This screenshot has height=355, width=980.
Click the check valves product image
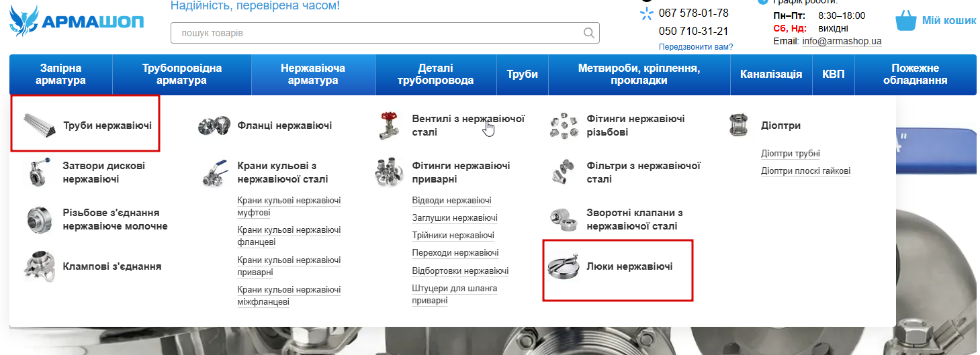pos(563,219)
